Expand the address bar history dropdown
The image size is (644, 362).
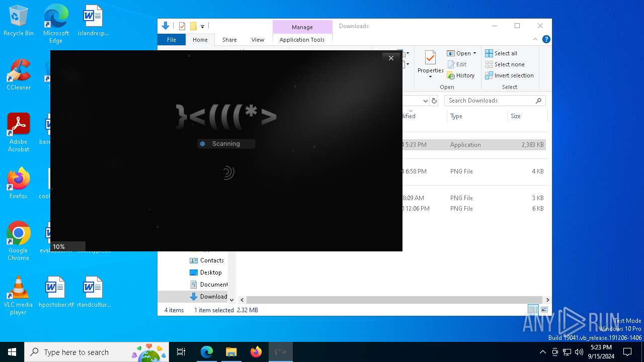[x=425, y=101]
